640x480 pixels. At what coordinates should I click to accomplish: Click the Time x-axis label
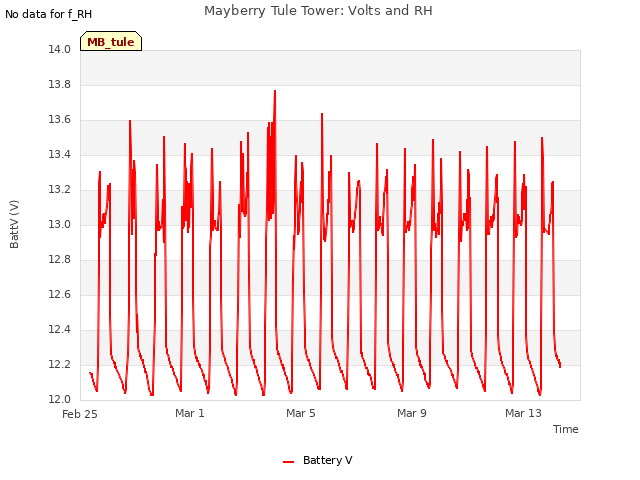pyautogui.click(x=566, y=429)
